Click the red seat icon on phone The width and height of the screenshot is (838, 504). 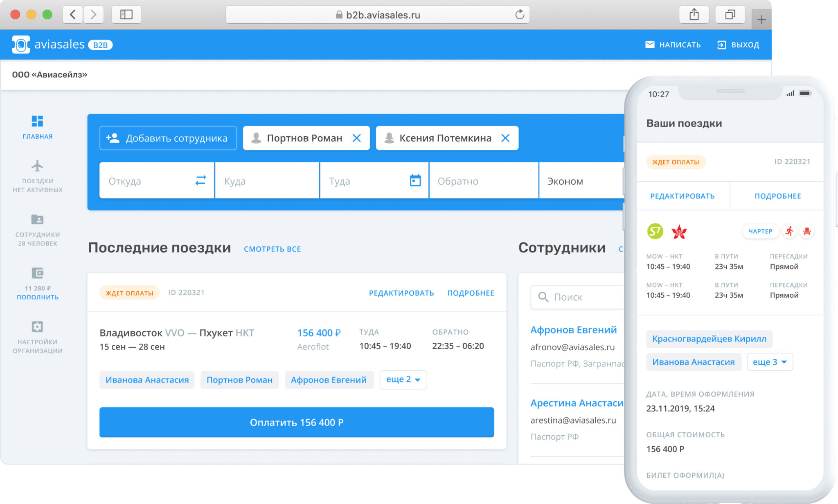(x=807, y=231)
